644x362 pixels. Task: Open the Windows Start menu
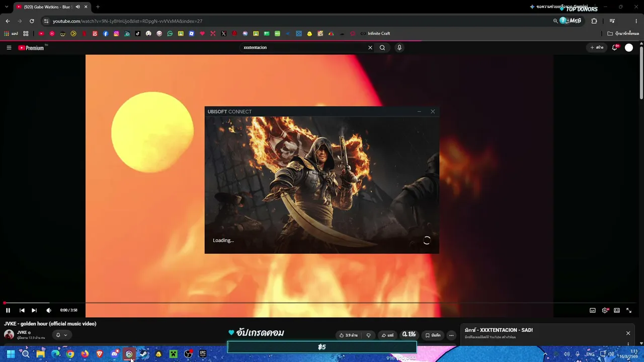pyautogui.click(x=11, y=354)
